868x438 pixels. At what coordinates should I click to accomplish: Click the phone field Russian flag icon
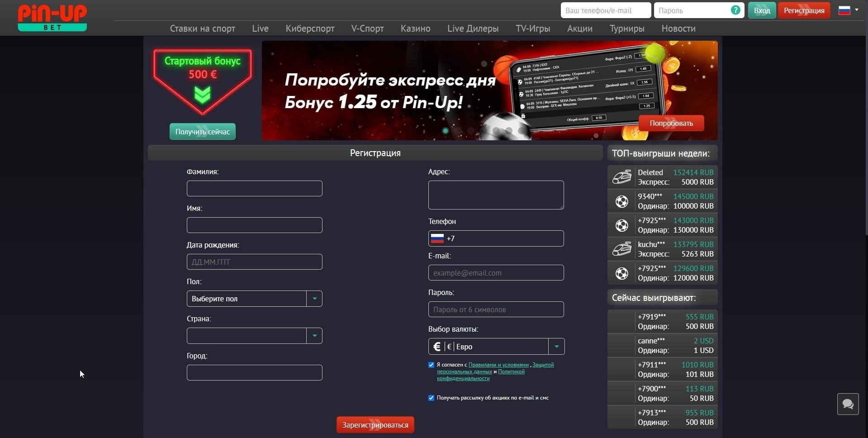point(437,238)
